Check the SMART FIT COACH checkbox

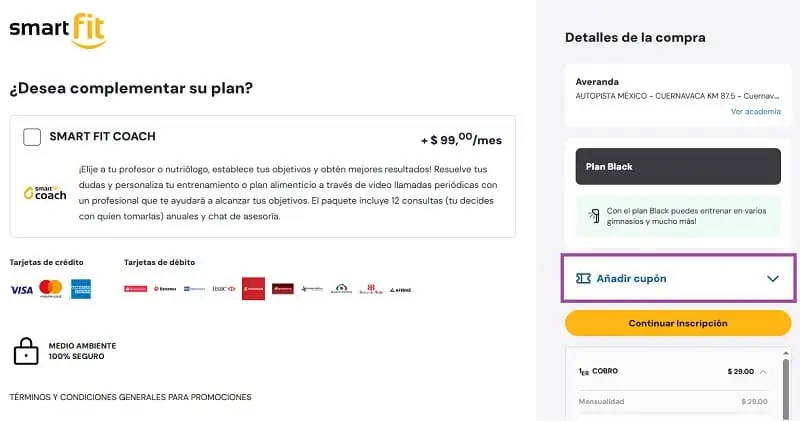click(32, 137)
